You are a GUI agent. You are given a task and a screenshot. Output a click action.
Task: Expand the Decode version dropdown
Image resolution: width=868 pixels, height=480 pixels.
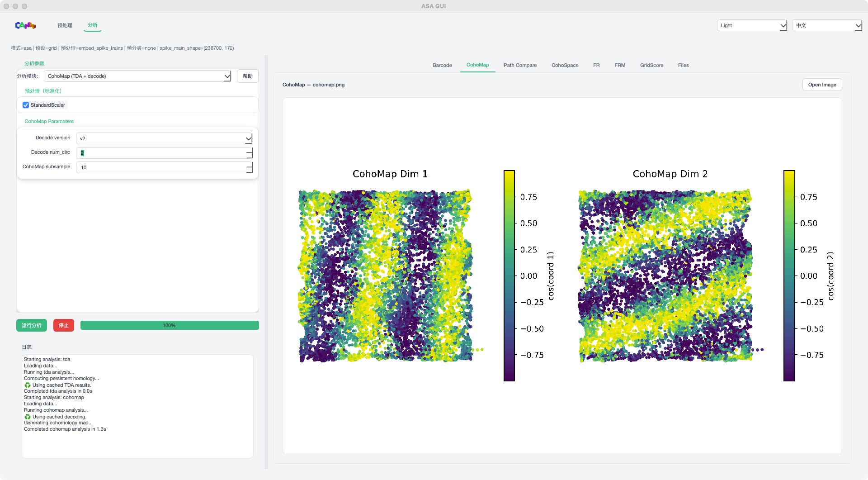tap(164, 138)
